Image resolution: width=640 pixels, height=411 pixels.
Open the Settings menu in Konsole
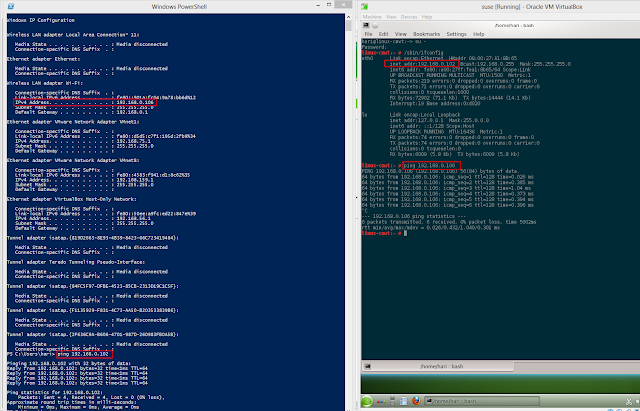point(456,34)
